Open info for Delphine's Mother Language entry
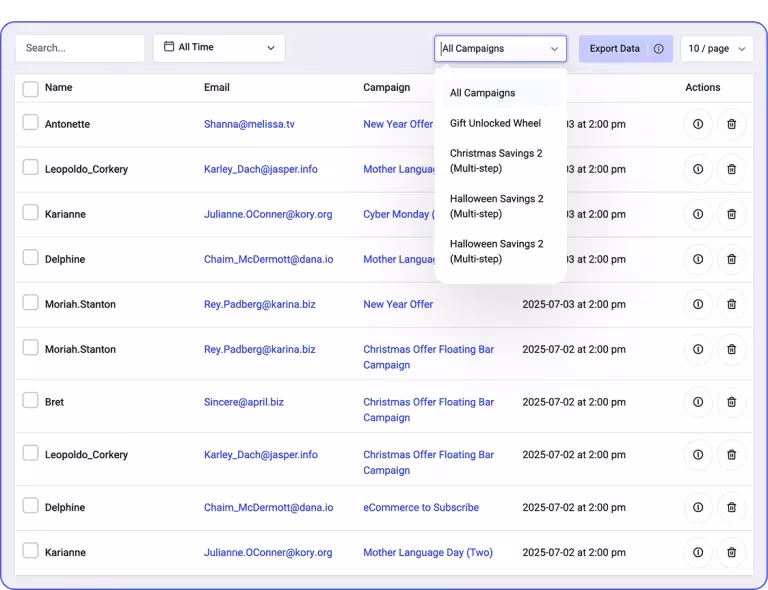The width and height of the screenshot is (768, 590). click(698, 260)
